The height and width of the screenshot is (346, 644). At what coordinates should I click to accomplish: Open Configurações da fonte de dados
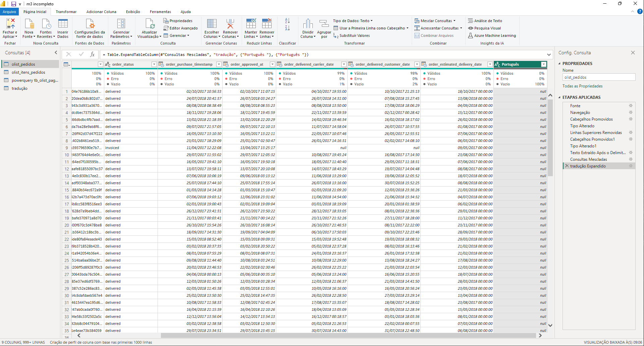[x=90, y=28]
